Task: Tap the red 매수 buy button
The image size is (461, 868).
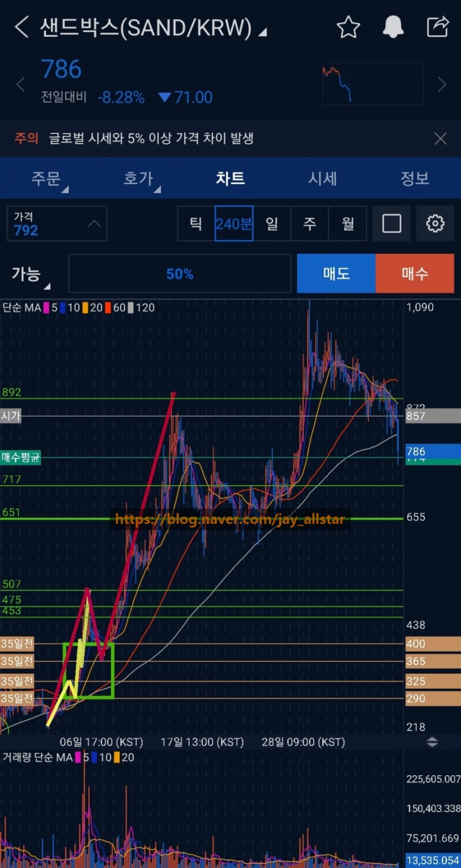Action: pos(415,273)
